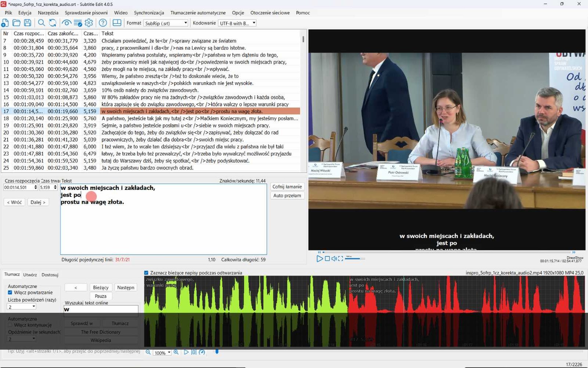The height and width of the screenshot is (368, 588).
Task: Click the Pauza button
Action: 101,296
